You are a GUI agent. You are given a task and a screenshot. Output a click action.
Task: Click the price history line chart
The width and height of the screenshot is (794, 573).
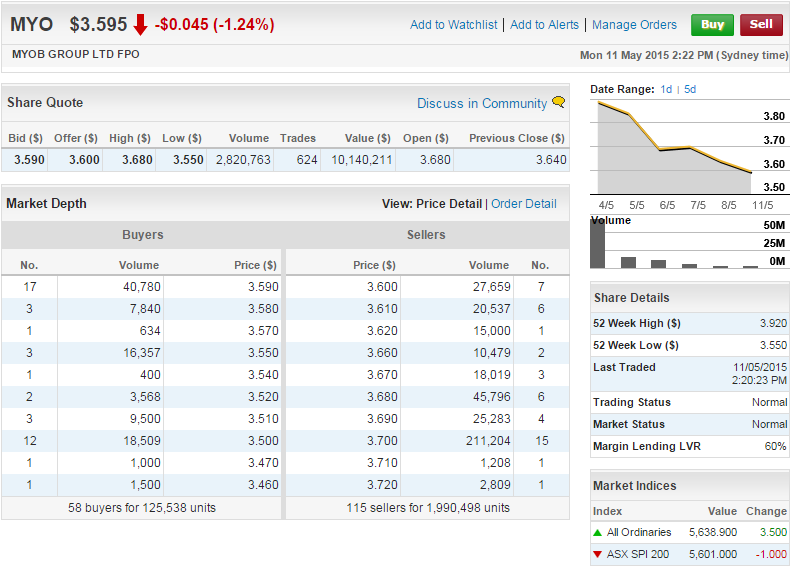(x=674, y=148)
